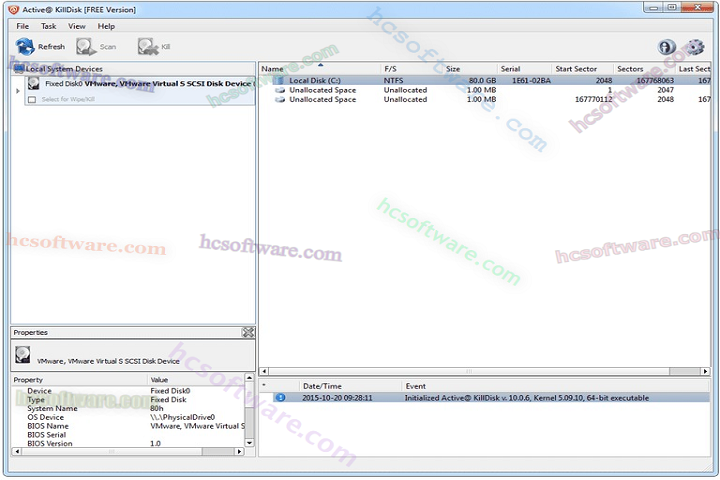The height and width of the screenshot is (480, 720).
Task: Sort by the Start Sector column header
Action: click(x=583, y=69)
